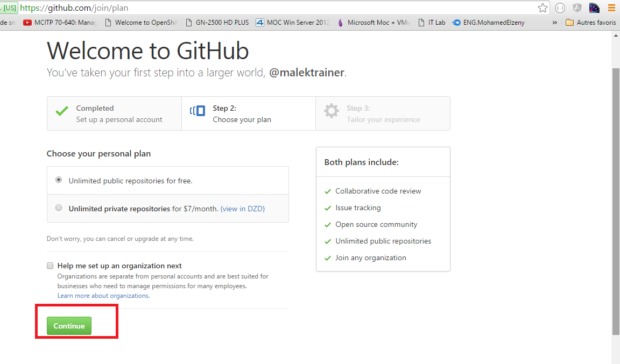Click the checkmark beside Collaborative code review

327,192
